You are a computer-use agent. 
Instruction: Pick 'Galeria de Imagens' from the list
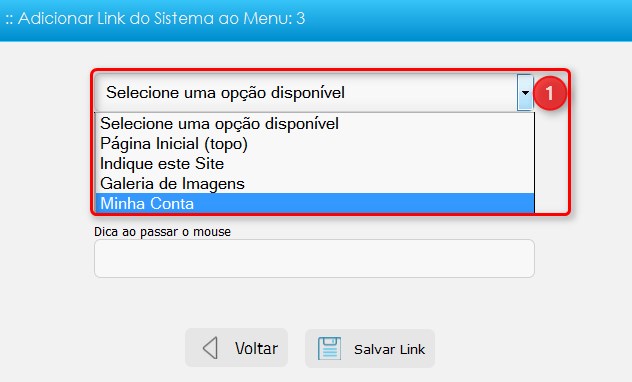tap(315, 184)
